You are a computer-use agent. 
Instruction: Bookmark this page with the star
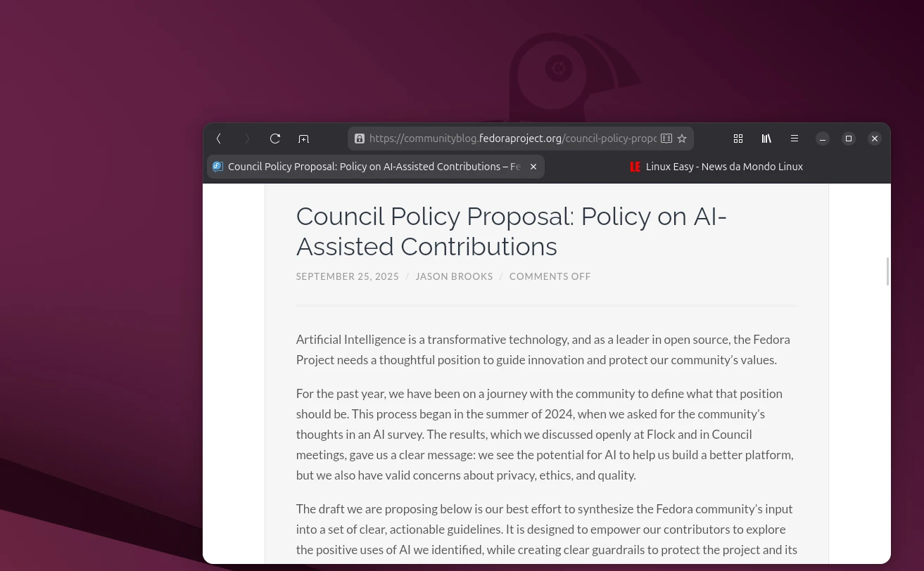[682, 139]
